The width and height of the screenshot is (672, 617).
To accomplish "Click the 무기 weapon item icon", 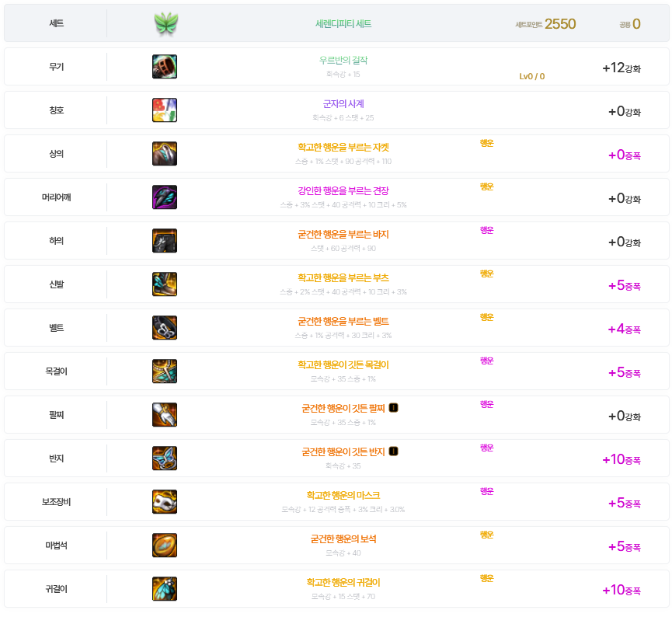I will click(x=165, y=67).
